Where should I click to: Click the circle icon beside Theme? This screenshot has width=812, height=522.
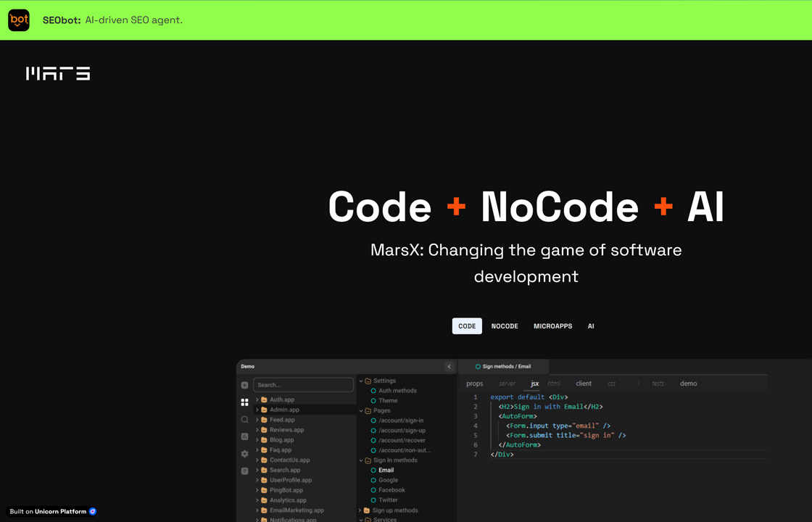click(x=373, y=401)
